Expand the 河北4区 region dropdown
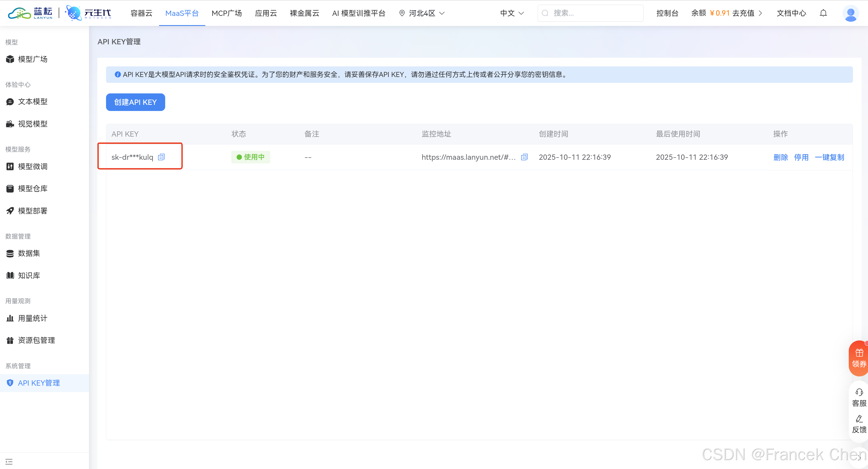Viewport: 868px width, 469px height. 422,13
